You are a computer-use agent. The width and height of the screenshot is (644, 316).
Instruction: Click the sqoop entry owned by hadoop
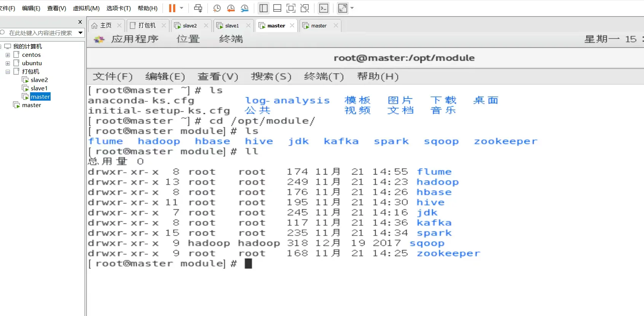point(427,244)
